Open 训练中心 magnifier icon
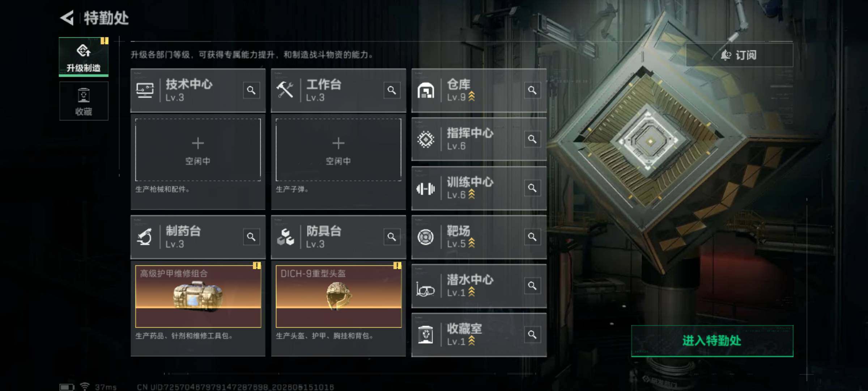Viewport: 868px width, 391px height. point(532,188)
